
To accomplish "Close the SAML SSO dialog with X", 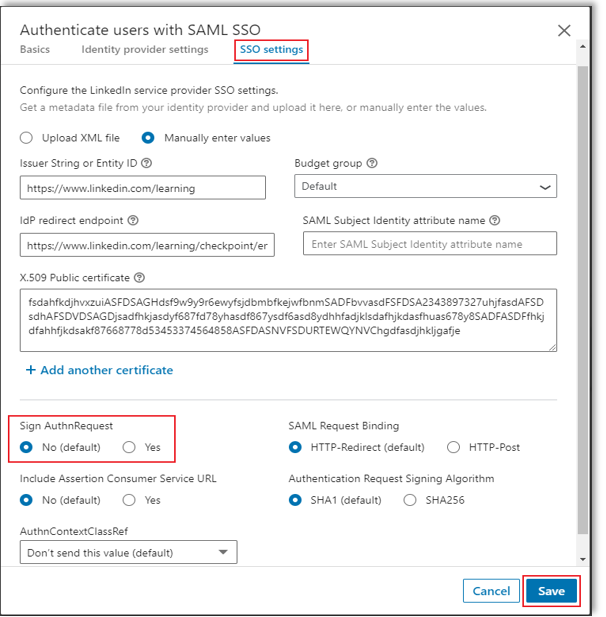I will pos(564,30).
